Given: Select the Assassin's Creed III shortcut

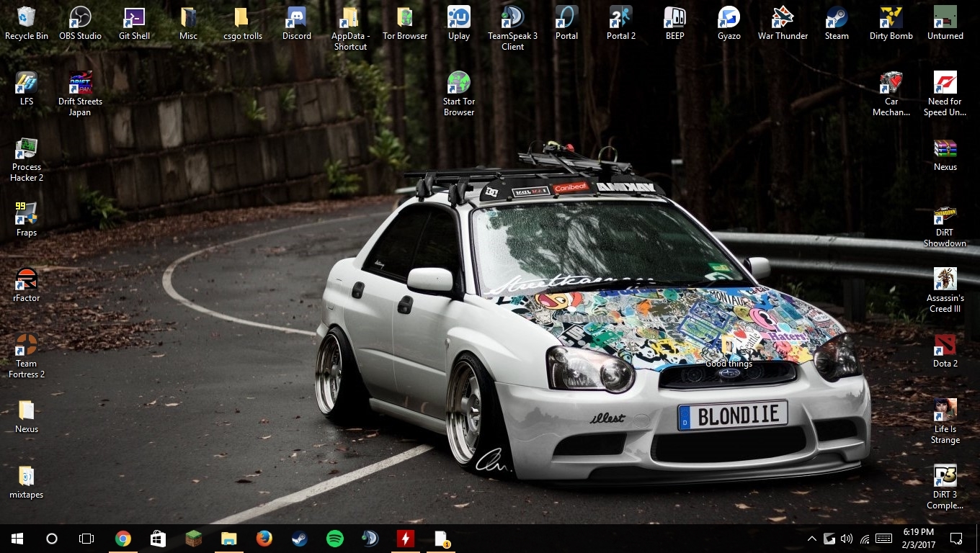Looking at the screenshot, I should point(945,290).
